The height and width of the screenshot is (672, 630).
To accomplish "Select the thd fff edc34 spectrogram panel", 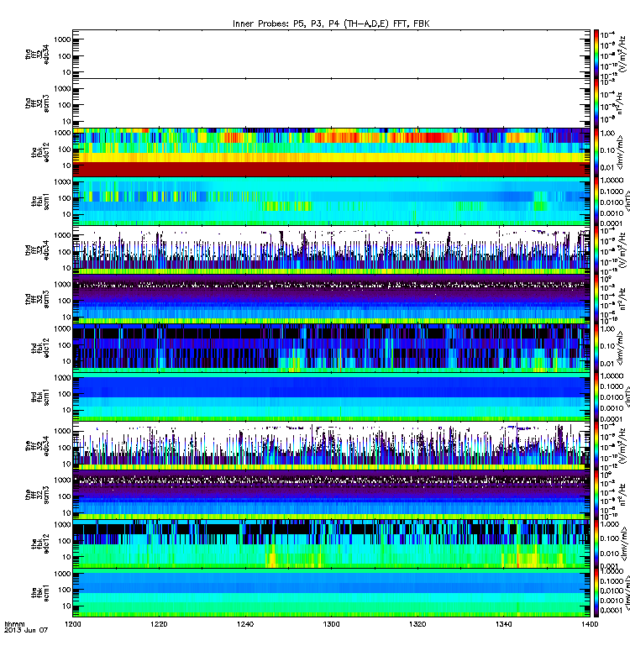I will pos(331,250).
